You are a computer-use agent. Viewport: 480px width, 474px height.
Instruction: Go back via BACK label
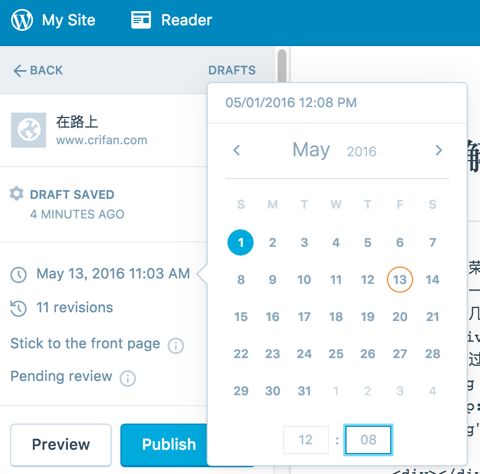click(46, 70)
